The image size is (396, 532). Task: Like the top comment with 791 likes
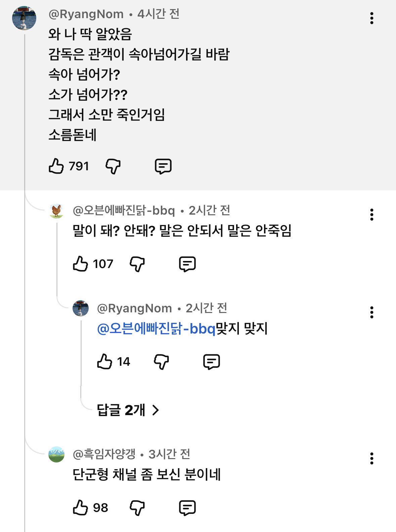point(56,166)
